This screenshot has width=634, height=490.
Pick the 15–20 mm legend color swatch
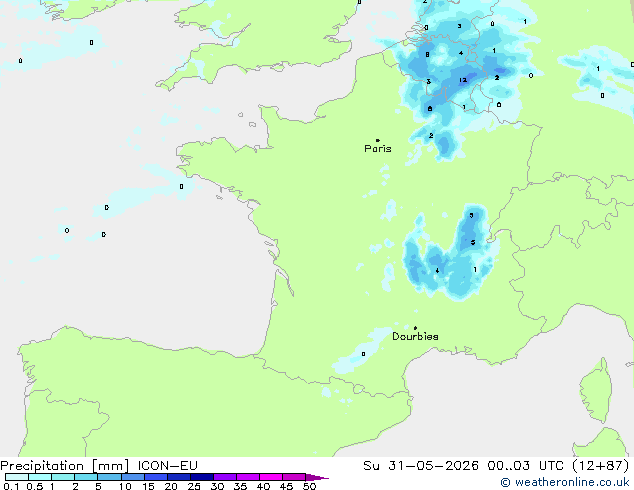[156, 477]
